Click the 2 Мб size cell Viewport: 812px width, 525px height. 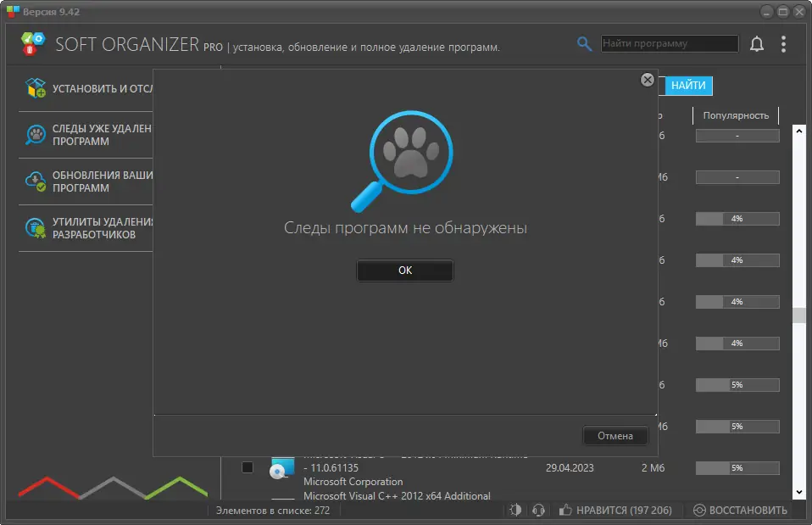[x=653, y=468]
